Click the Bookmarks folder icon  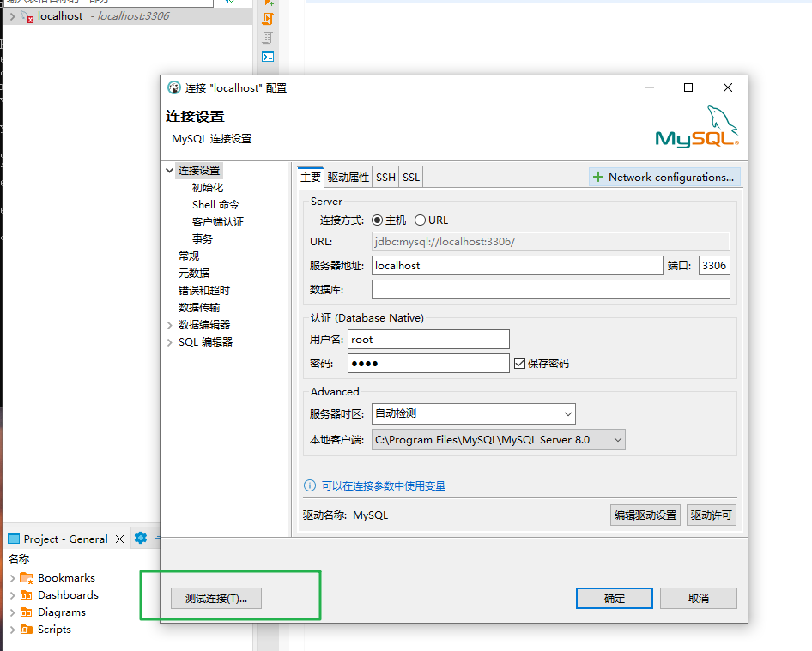coord(25,577)
